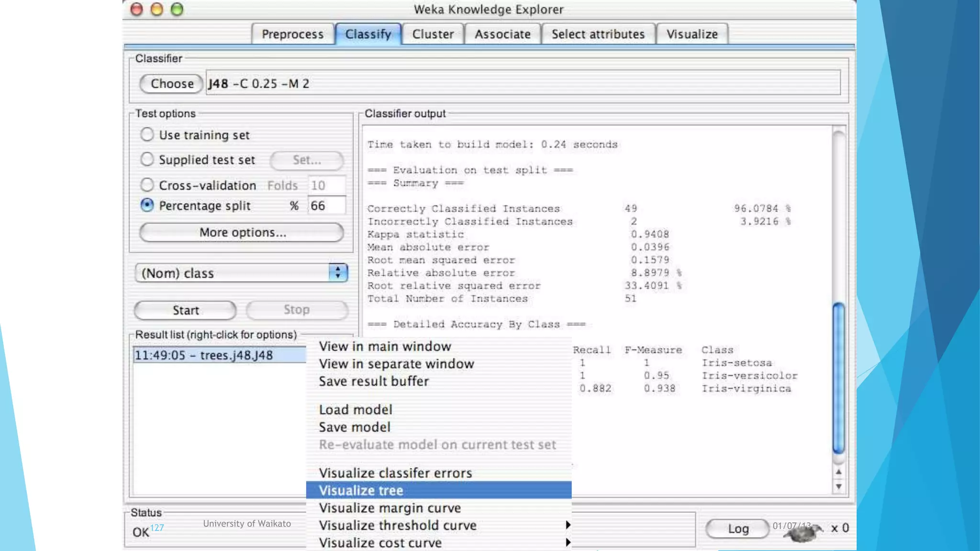980x551 pixels.
Task: Choose Visualize tree from context menu
Action: (x=361, y=490)
